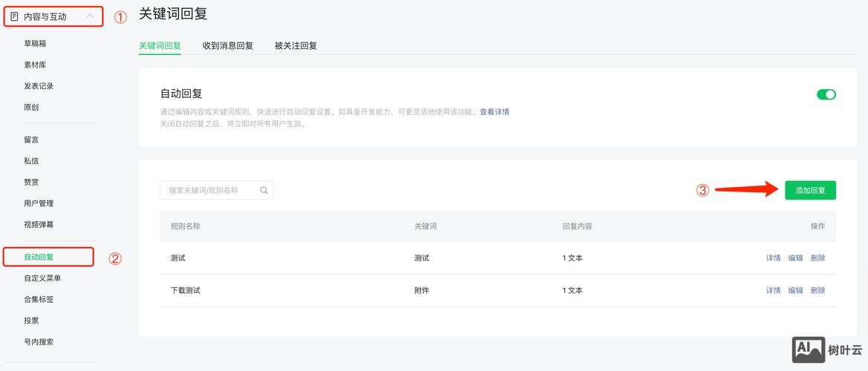Click 1 文本 in the 下载测试 row

[572, 290]
